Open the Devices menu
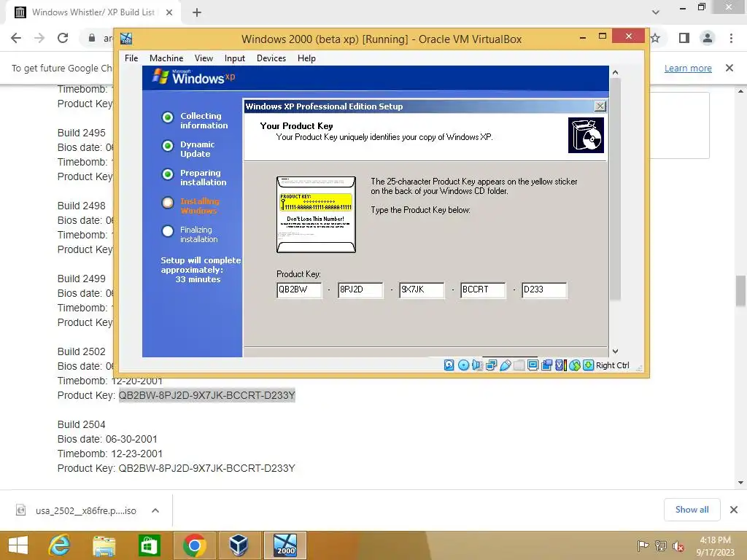 (271, 58)
